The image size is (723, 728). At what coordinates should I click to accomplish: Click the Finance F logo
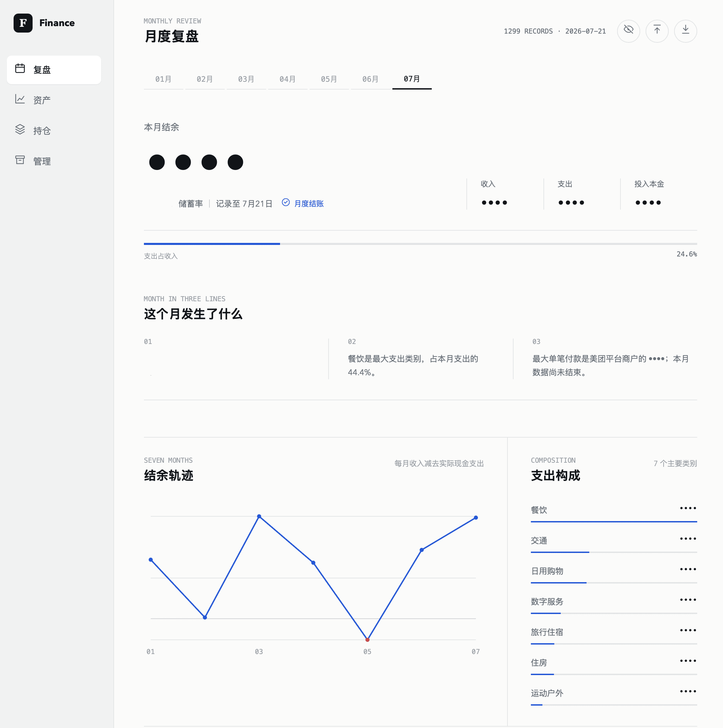click(x=23, y=23)
